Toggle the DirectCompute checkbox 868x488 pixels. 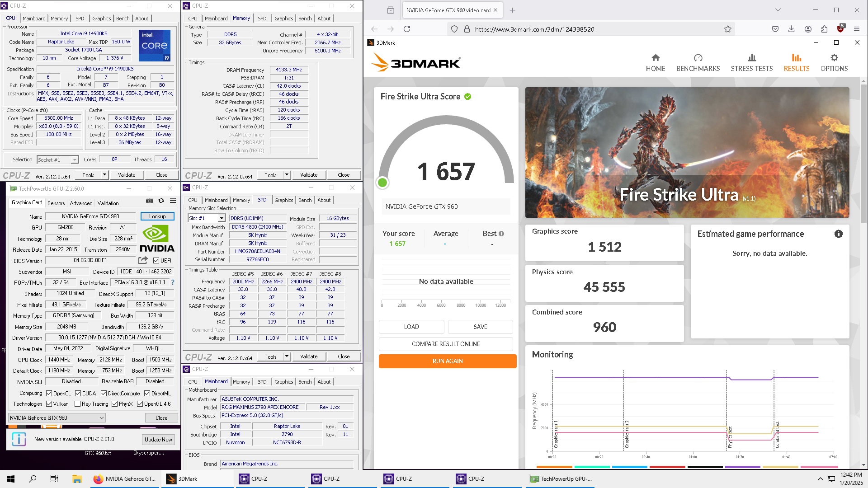104,394
